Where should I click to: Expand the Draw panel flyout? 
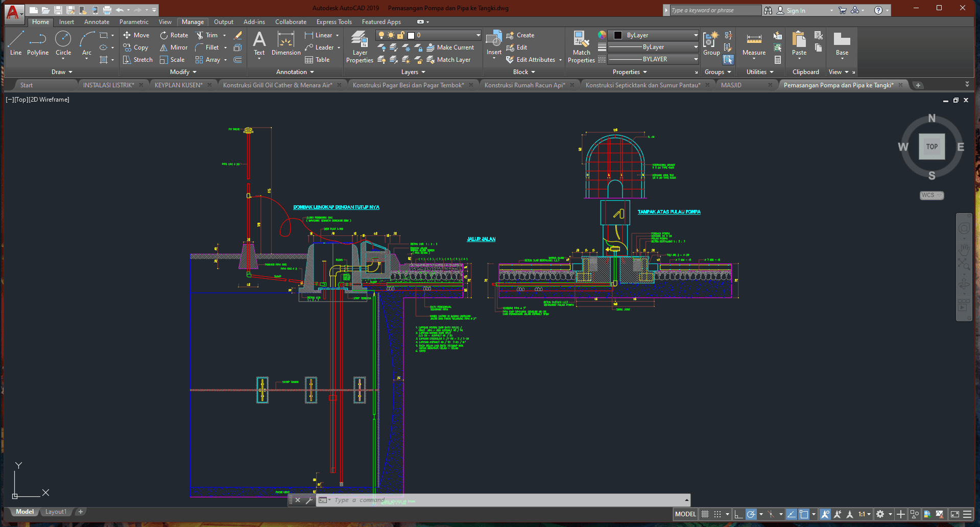62,72
